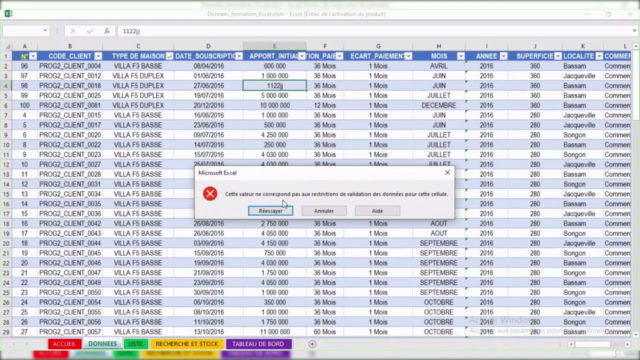Select the 60 Mois cell

coord(325,332)
